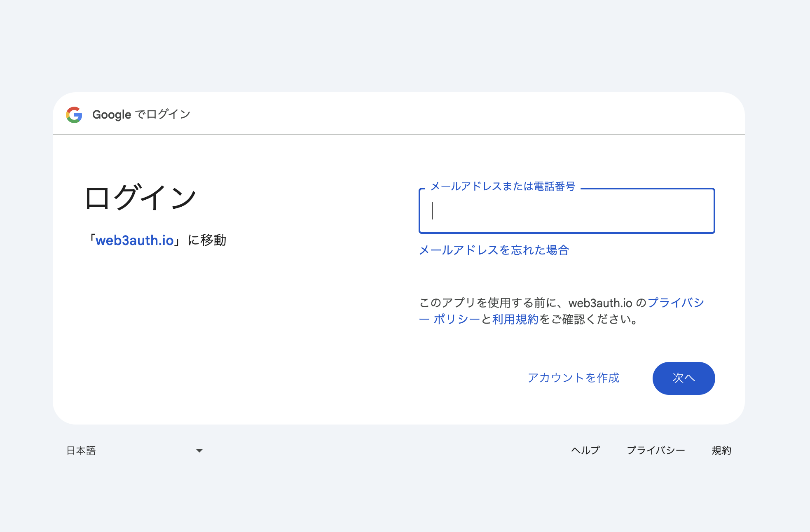This screenshot has width=810, height=532.
Task: Click the language selection combo box
Action: [132, 450]
